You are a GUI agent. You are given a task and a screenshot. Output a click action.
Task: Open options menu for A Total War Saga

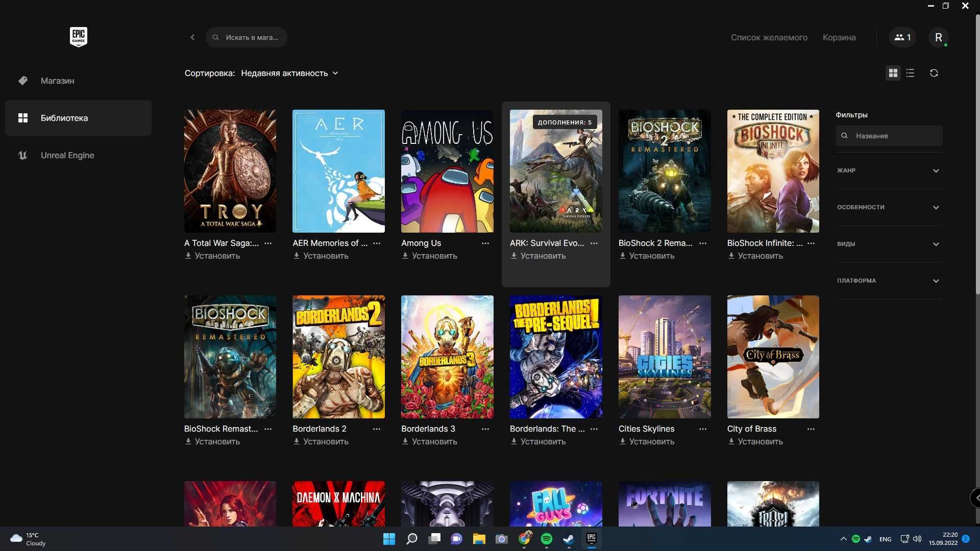click(x=268, y=243)
